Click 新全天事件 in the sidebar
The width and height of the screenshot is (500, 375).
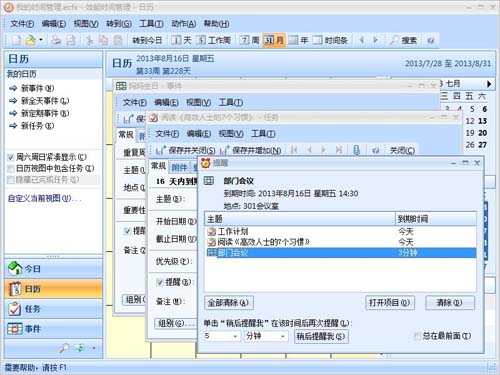point(39,101)
